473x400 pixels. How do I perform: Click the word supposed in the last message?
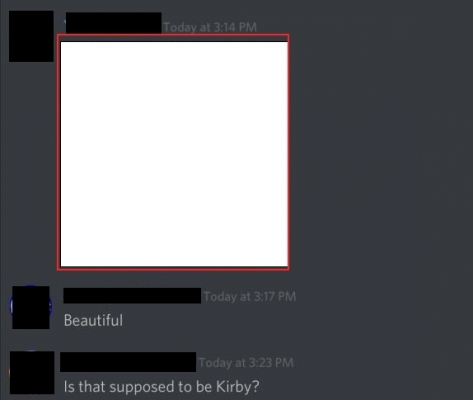click(x=142, y=387)
